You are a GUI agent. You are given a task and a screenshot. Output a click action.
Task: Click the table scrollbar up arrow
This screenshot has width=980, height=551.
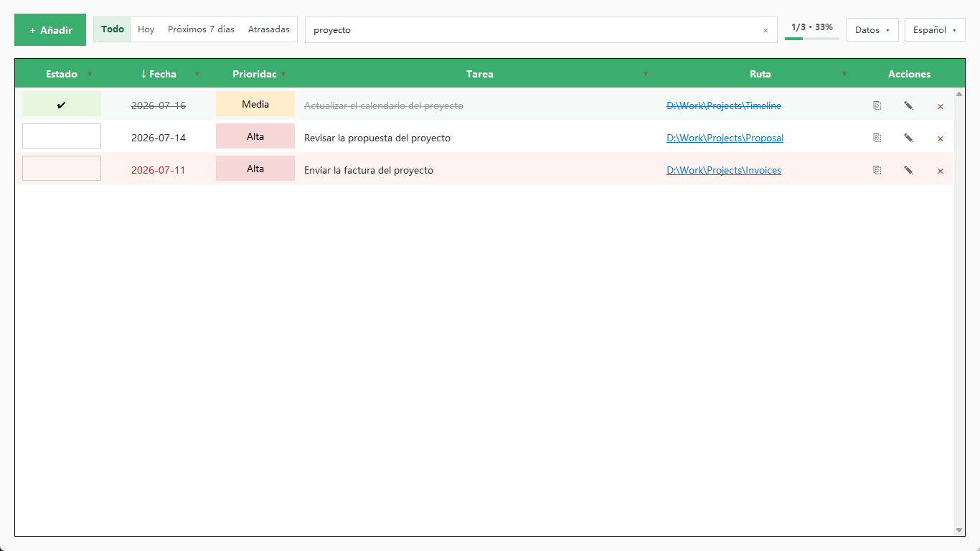point(959,94)
